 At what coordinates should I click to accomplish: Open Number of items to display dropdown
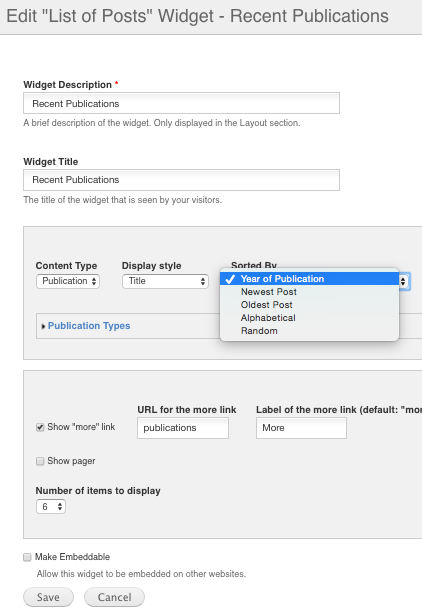(50, 506)
